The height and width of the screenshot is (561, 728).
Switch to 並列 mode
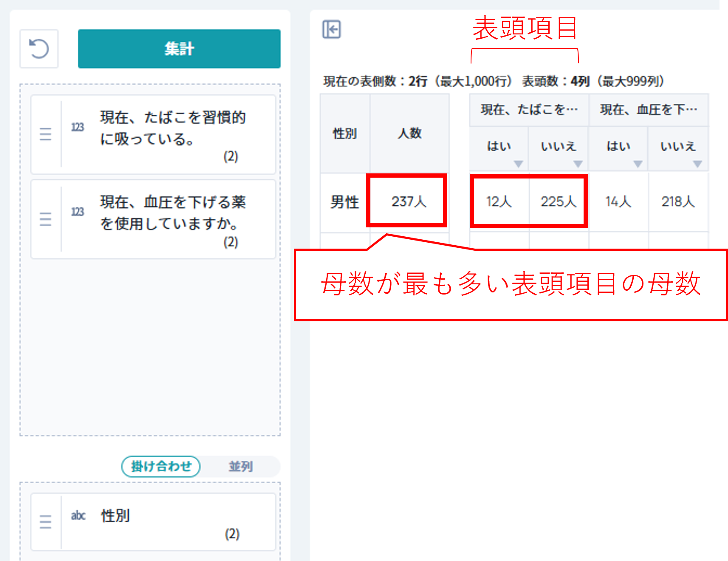(241, 466)
